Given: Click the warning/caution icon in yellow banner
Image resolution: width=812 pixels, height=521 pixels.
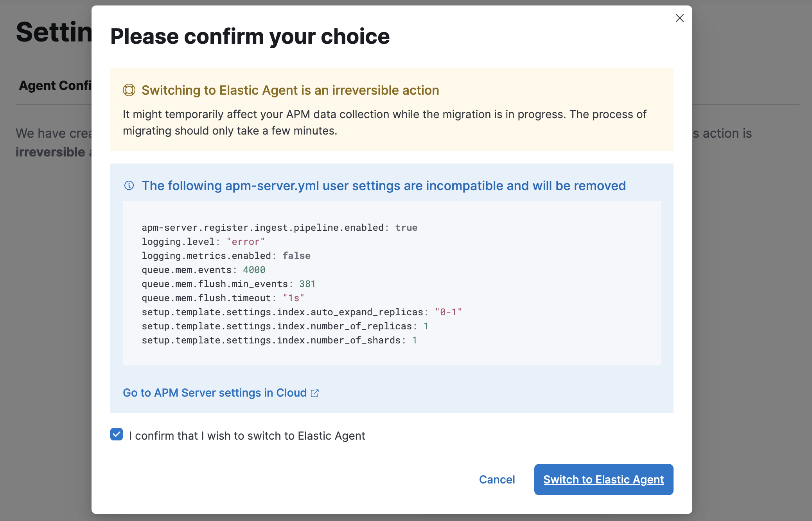Looking at the screenshot, I should click(128, 90).
